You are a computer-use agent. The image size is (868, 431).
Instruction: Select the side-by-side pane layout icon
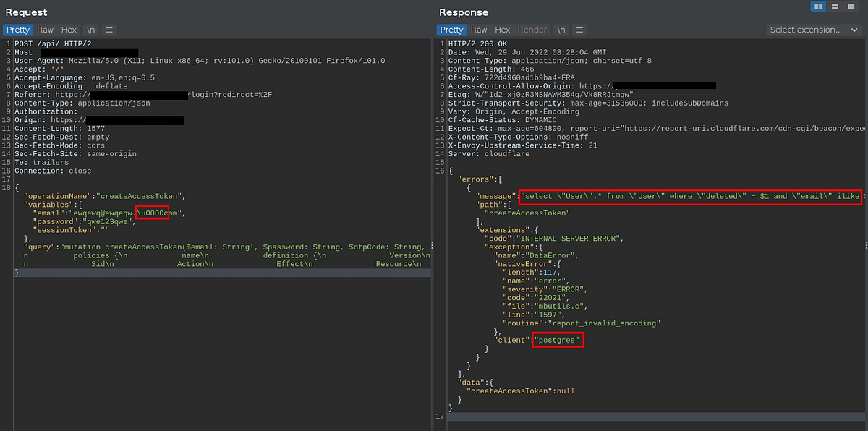click(818, 7)
